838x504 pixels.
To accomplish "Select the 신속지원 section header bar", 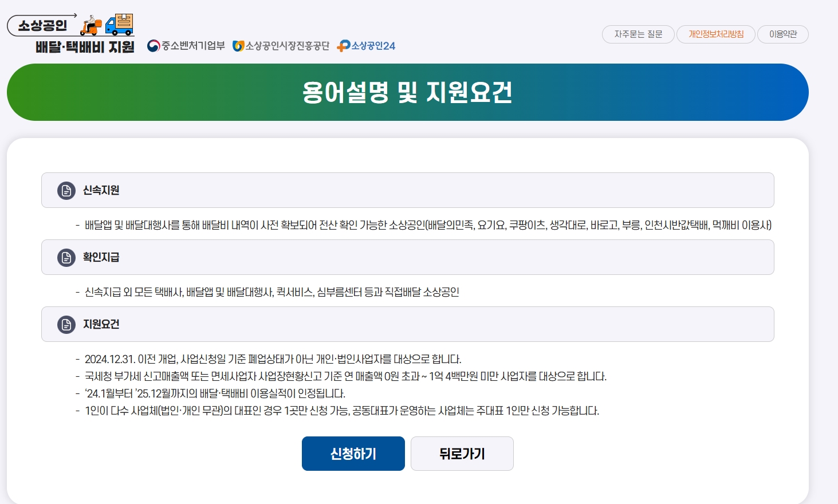I will click(407, 190).
